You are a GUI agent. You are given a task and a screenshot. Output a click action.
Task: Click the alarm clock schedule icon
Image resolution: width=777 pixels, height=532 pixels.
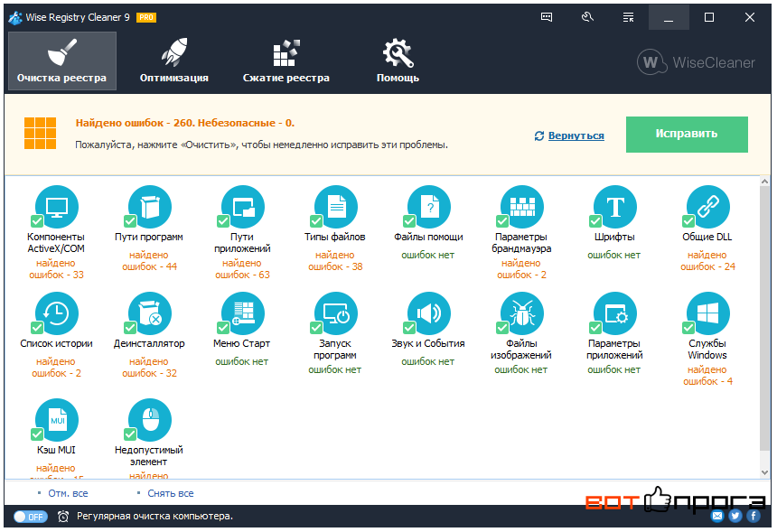tap(63, 517)
